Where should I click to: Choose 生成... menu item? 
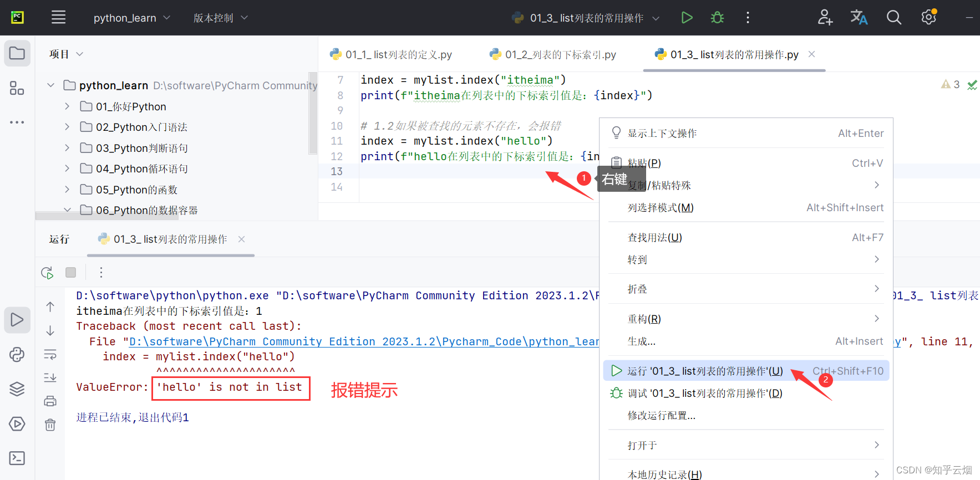click(746, 341)
